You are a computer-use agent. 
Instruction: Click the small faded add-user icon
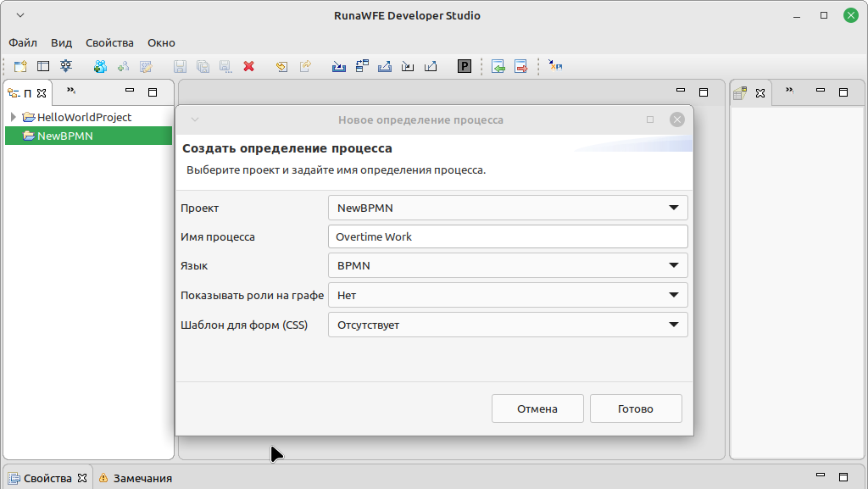[123, 66]
